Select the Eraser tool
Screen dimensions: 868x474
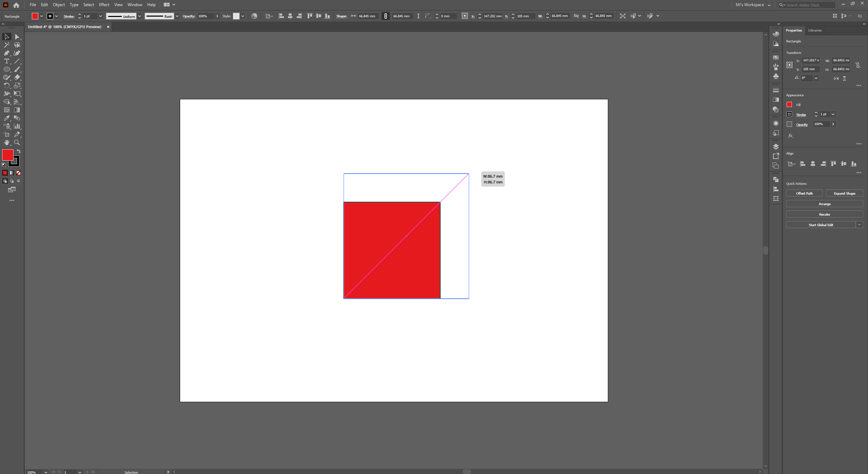click(17, 77)
